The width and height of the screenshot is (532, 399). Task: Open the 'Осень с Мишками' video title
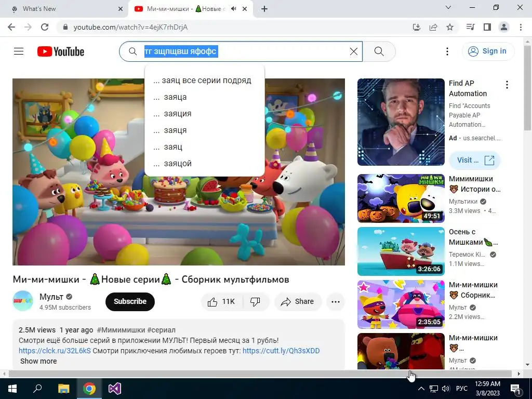click(x=473, y=237)
